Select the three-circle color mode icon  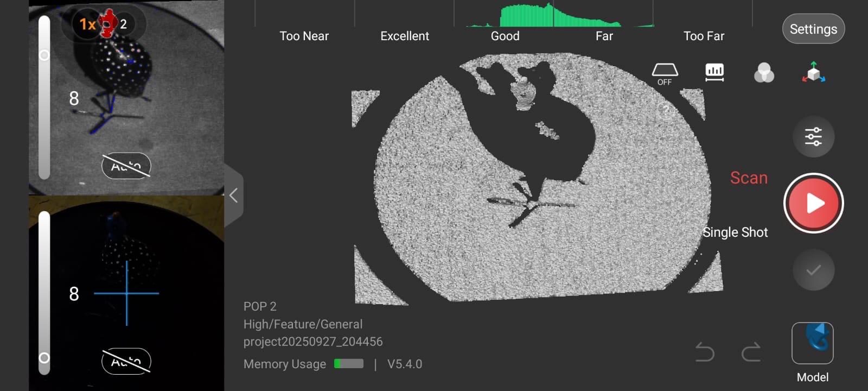pyautogui.click(x=764, y=73)
